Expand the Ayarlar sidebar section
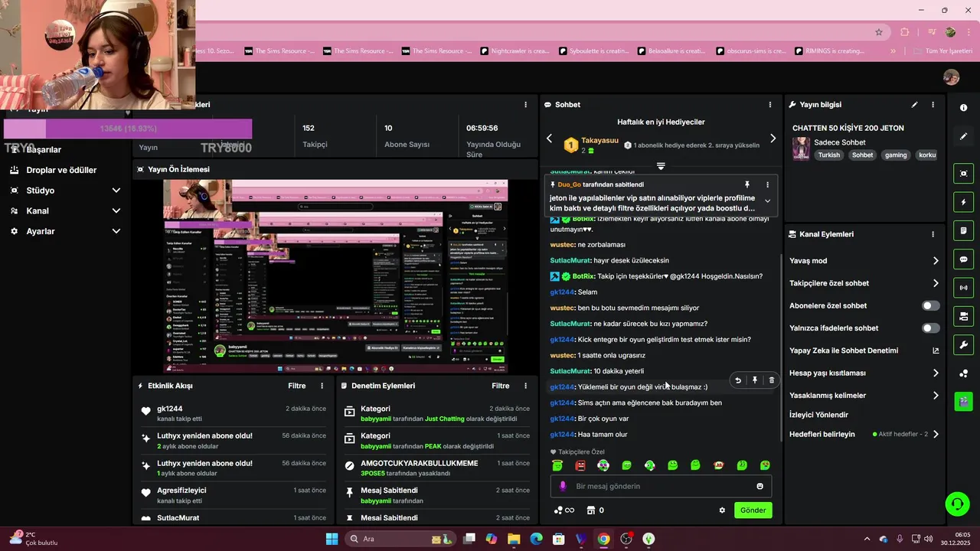This screenshot has width=980, height=551. point(116,231)
